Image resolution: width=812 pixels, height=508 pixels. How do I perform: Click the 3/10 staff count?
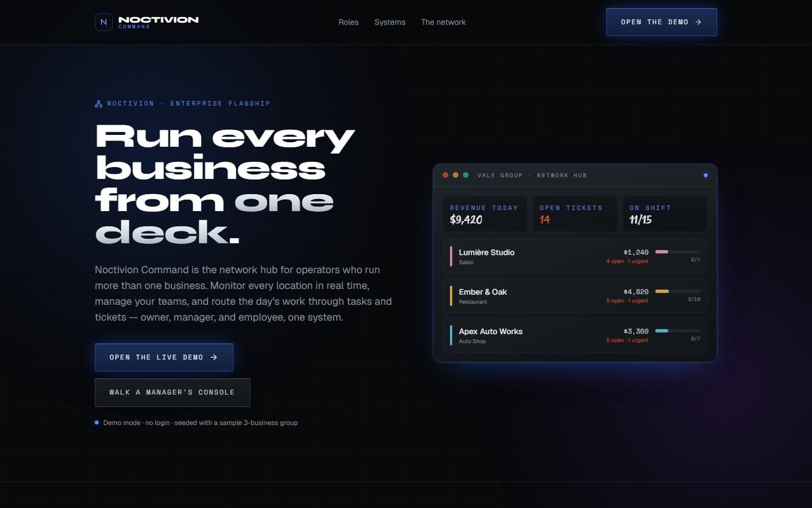pos(694,299)
